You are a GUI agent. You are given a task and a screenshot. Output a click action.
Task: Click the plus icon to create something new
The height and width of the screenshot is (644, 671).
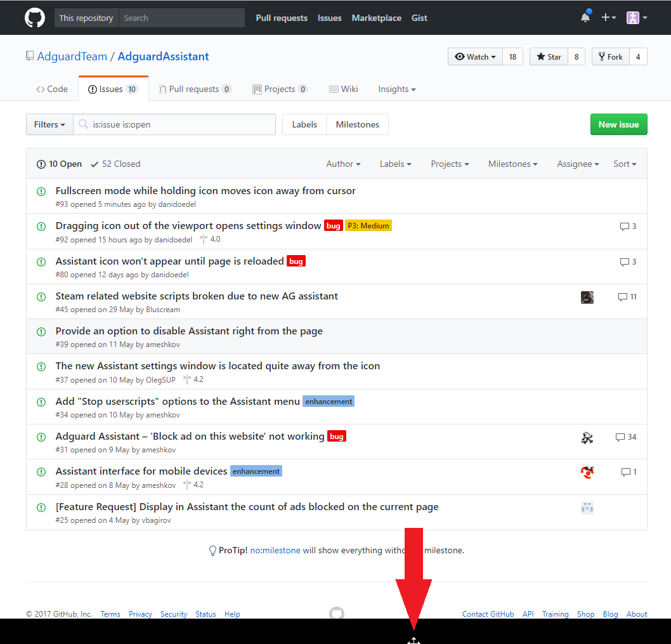[x=604, y=17]
